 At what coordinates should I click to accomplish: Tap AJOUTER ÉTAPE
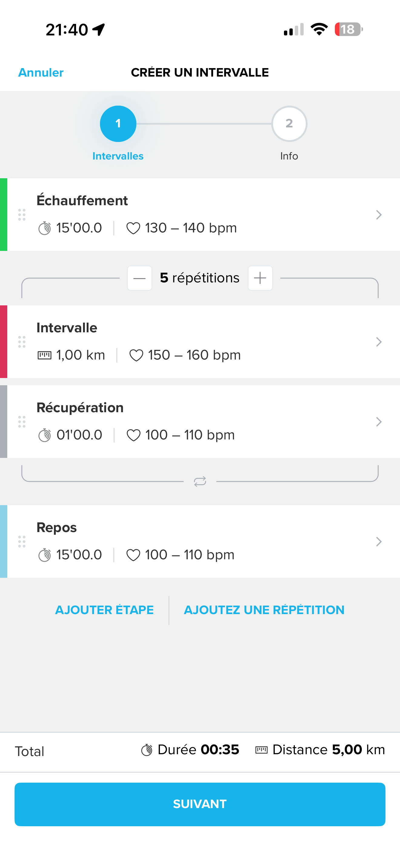pos(105,610)
